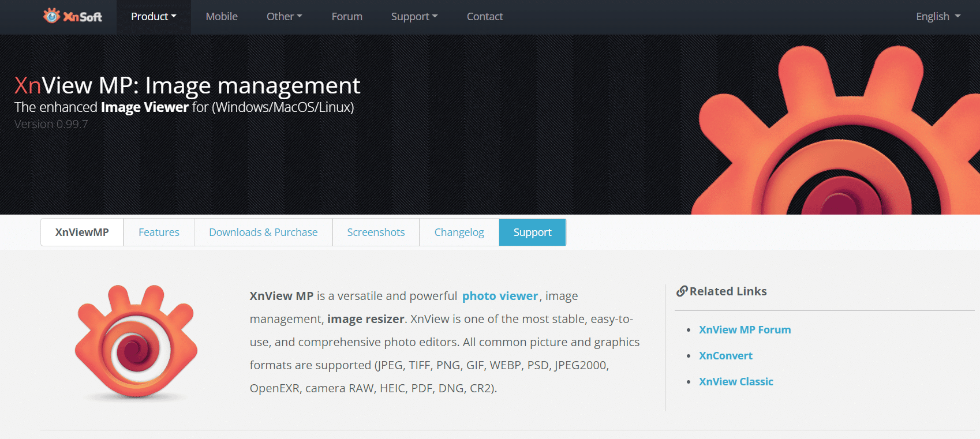Click the XnView MP eye logo image
Image resolution: width=980 pixels, height=439 pixels.
[136, 342]
